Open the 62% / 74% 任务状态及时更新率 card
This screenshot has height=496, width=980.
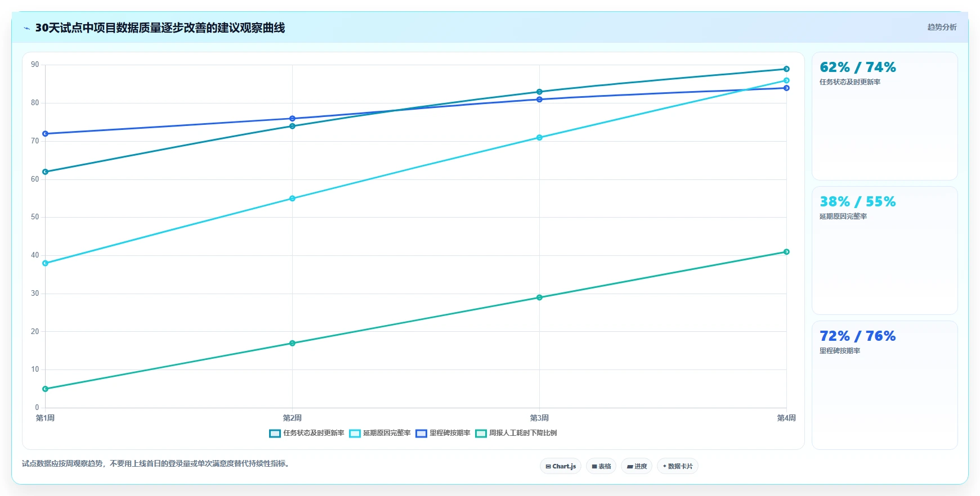[884, 116]
